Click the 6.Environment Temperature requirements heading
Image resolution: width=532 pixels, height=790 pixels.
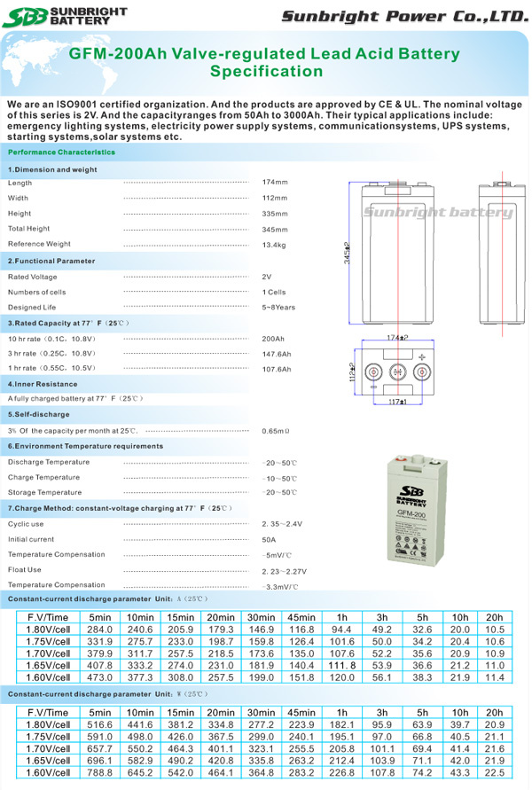click(x=86, y=446)
